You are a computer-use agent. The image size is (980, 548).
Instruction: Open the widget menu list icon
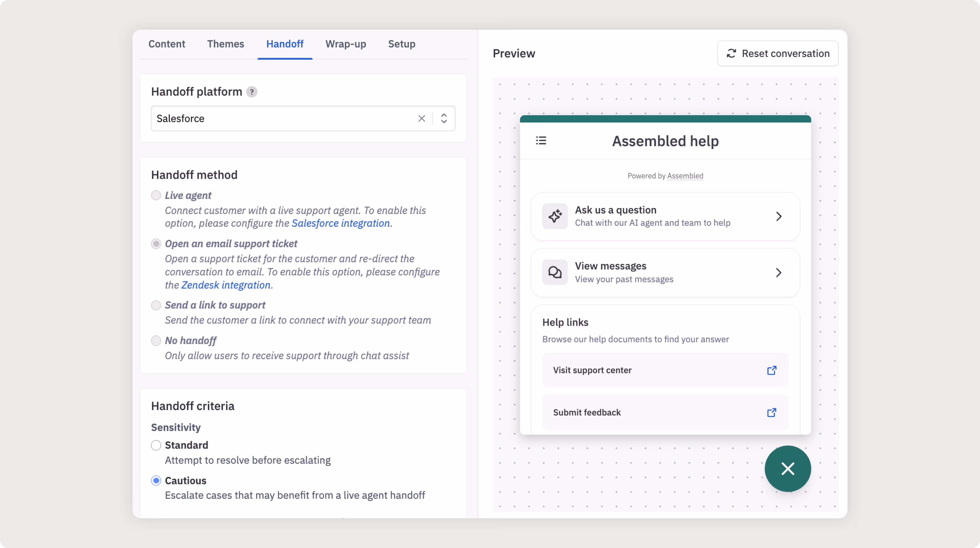pyautogui.click(x=541, y=141)
